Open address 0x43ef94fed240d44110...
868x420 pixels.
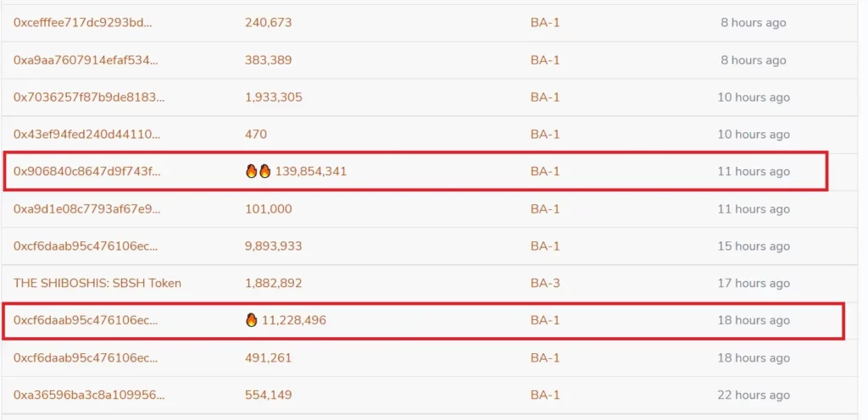coord(87,135)
